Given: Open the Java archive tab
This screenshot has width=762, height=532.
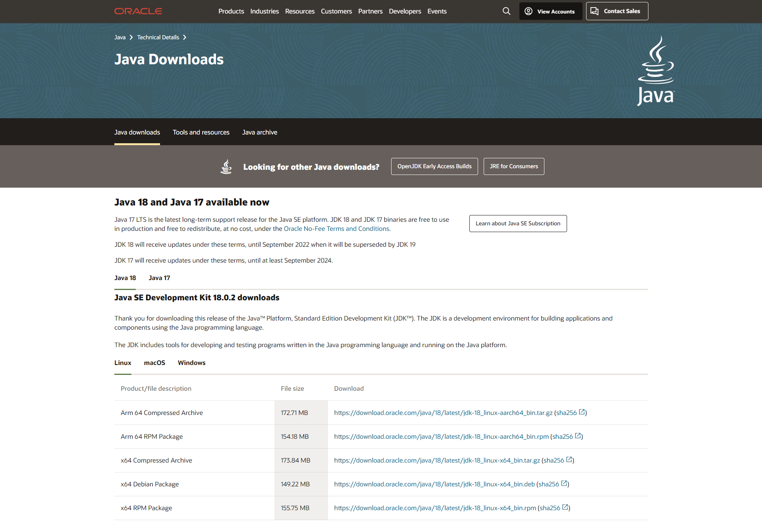Looking at the screenshot, I should tap(260, 132).
